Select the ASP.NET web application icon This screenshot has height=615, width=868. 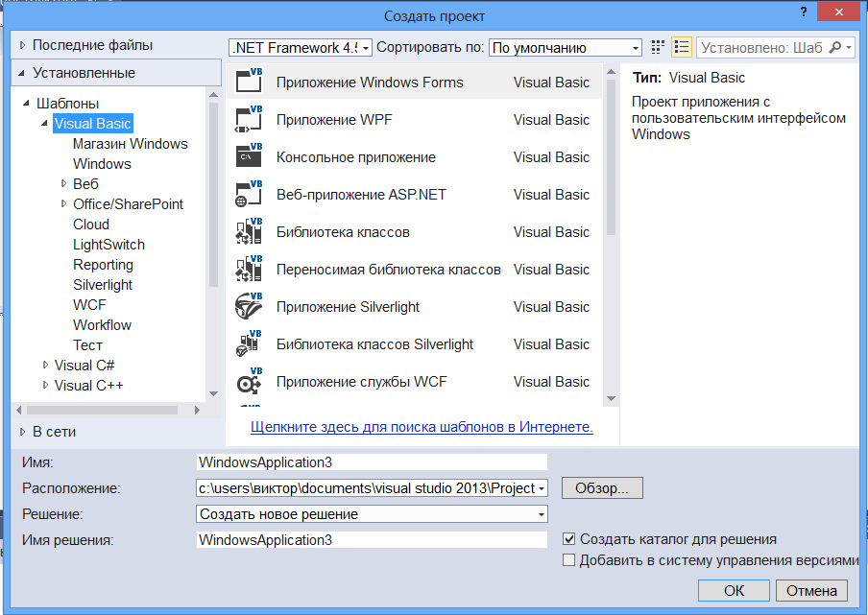point(249,194)
